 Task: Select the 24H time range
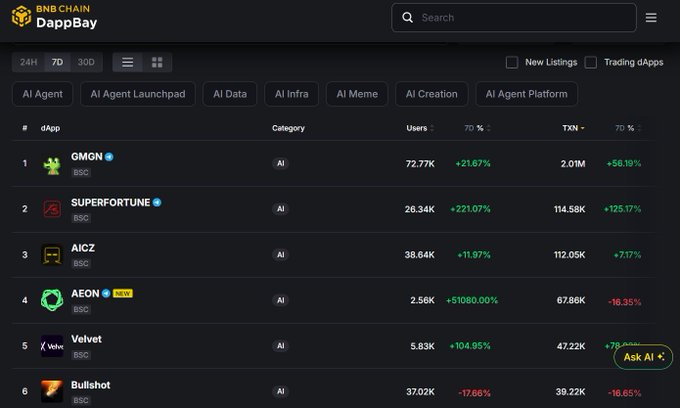point(29,63)
